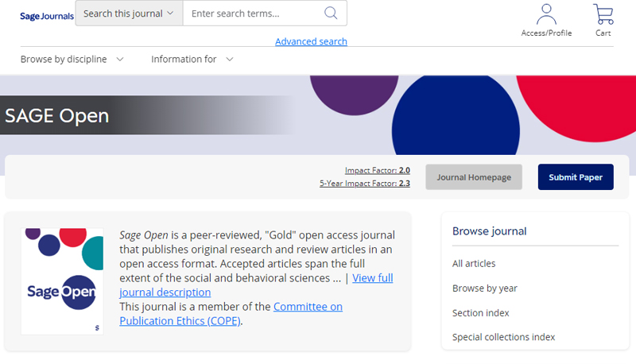
Task: Open the 5-Year Impact Factor: 2.3 link
Action: 365,184
